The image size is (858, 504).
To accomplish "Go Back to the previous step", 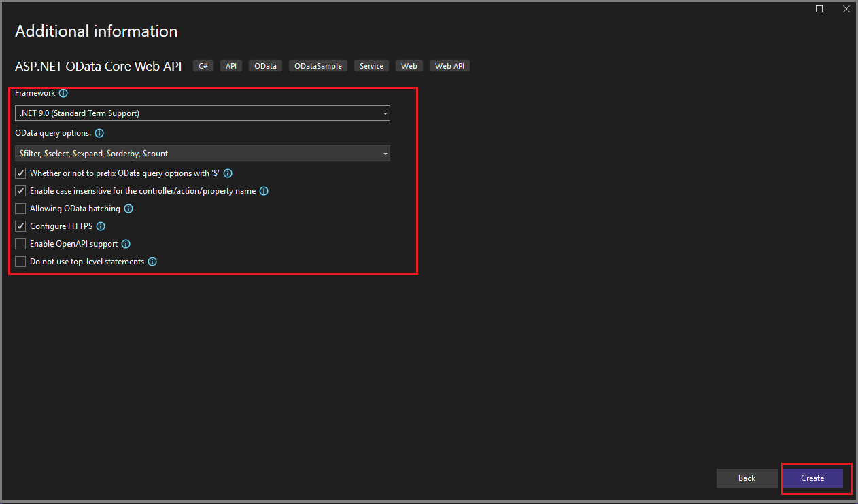I will 747,478.
